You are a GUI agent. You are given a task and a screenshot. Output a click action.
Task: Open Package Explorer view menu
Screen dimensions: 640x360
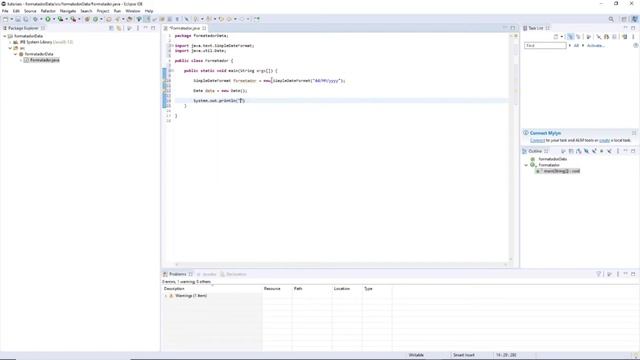point(138,28)
